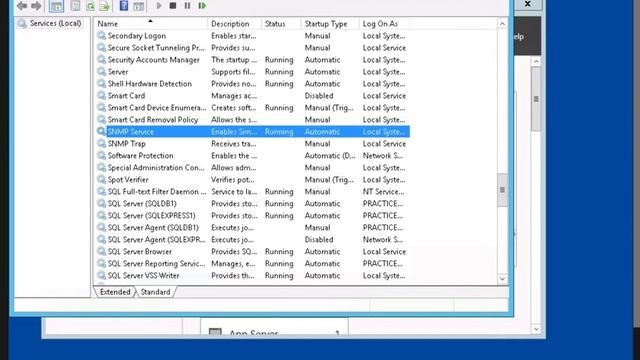Select SQL Server Agent (SQLDB1) service

click(253, 227)
